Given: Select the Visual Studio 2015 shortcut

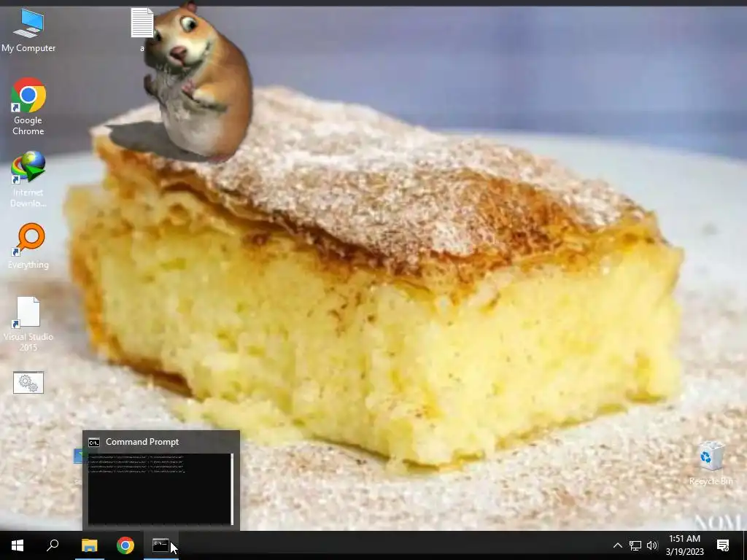Looking at the screenshot, I should [x=28, y=324].
